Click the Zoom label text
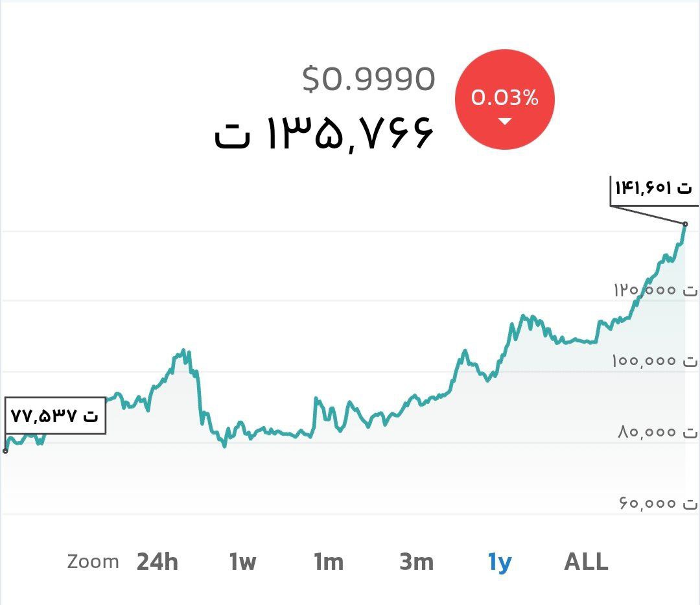This screenshot has width=700, height=605. point(93,562)
